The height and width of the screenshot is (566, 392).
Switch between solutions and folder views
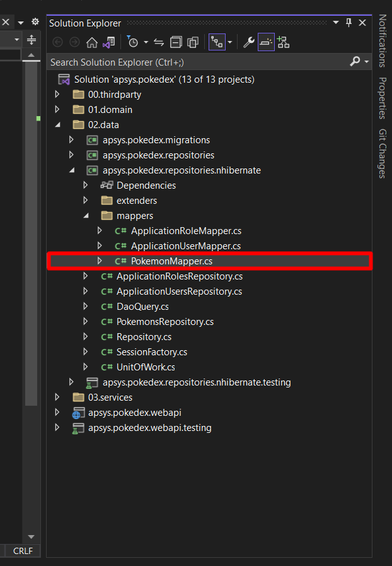click(108, 42)
